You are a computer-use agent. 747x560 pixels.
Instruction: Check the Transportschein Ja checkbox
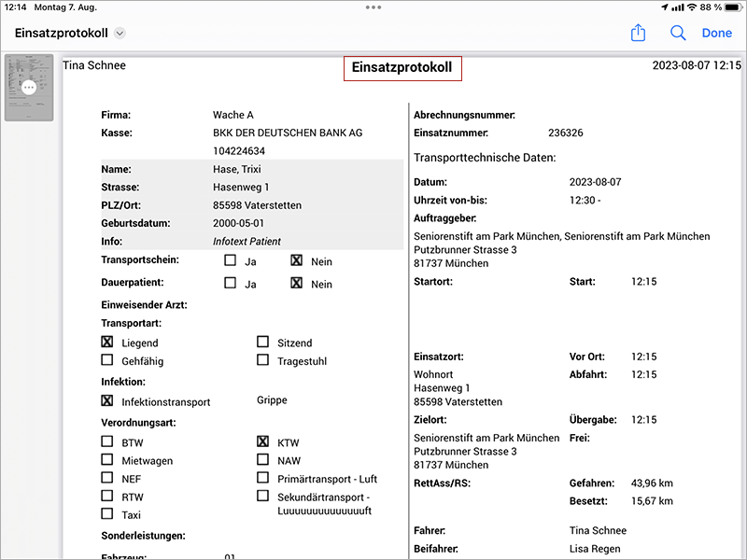click(231, 261)
